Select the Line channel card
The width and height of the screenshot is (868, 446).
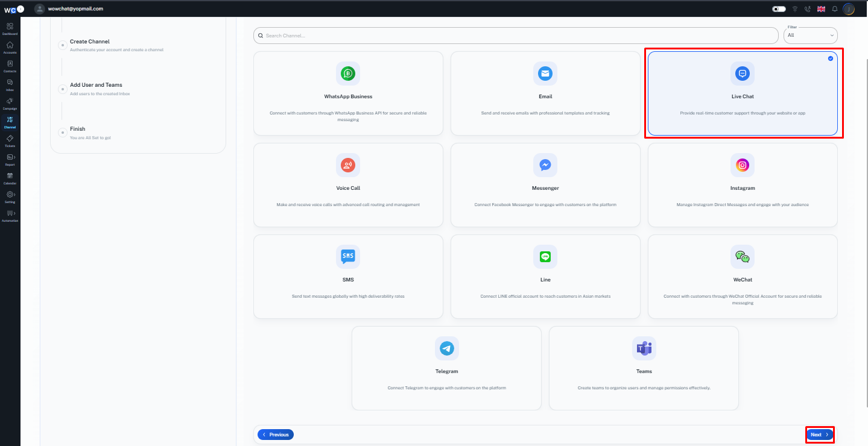click(x=545, y=277)
